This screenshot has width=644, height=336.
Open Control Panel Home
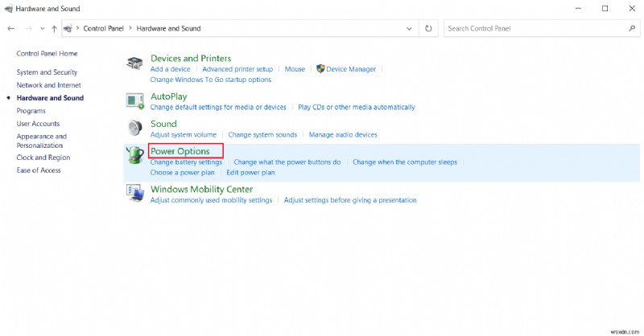(x=47, y=53)
